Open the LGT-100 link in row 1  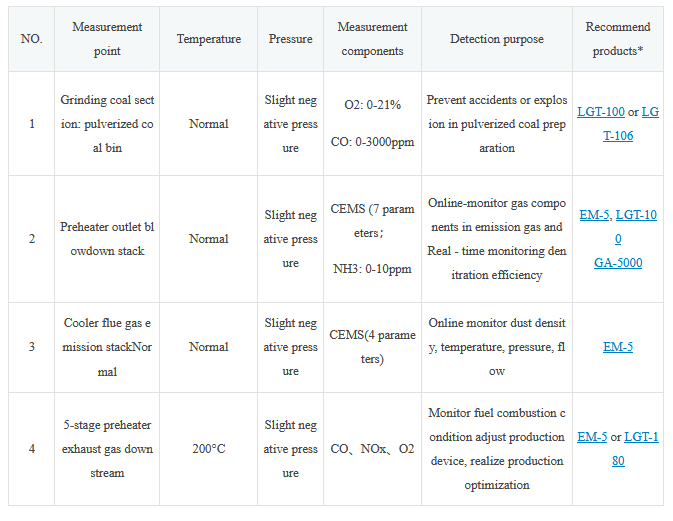(601, 111)
